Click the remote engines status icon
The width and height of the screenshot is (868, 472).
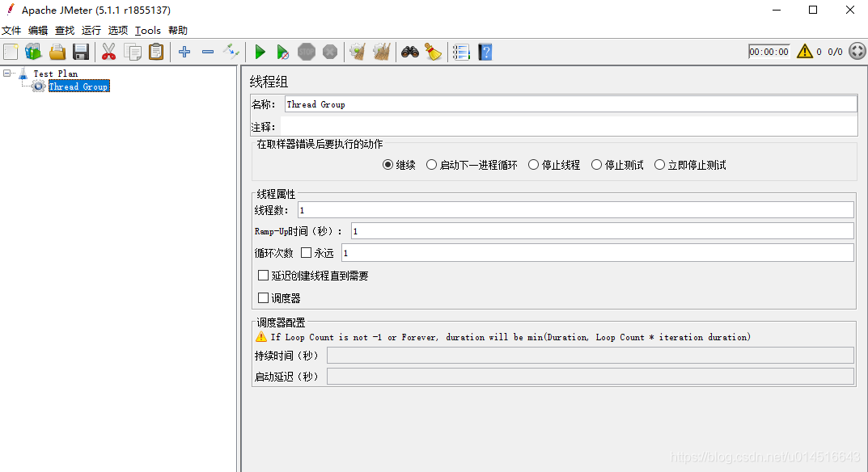coord(857,52)
